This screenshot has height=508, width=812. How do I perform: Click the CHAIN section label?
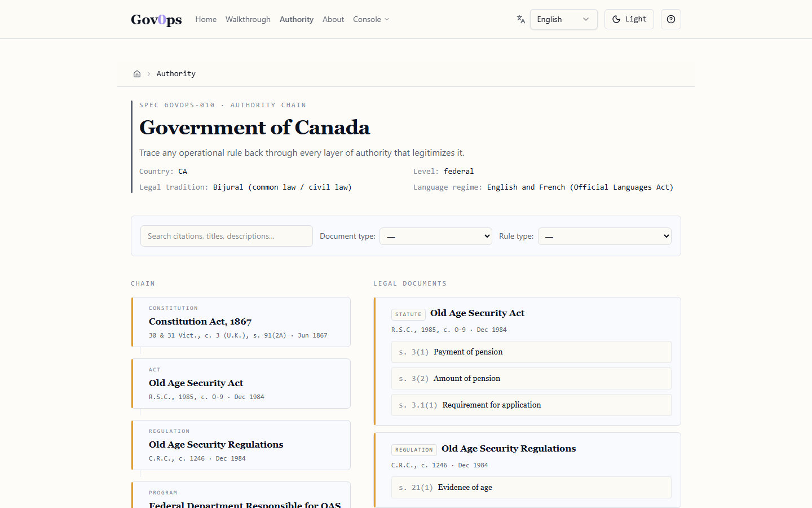[143, 284]
